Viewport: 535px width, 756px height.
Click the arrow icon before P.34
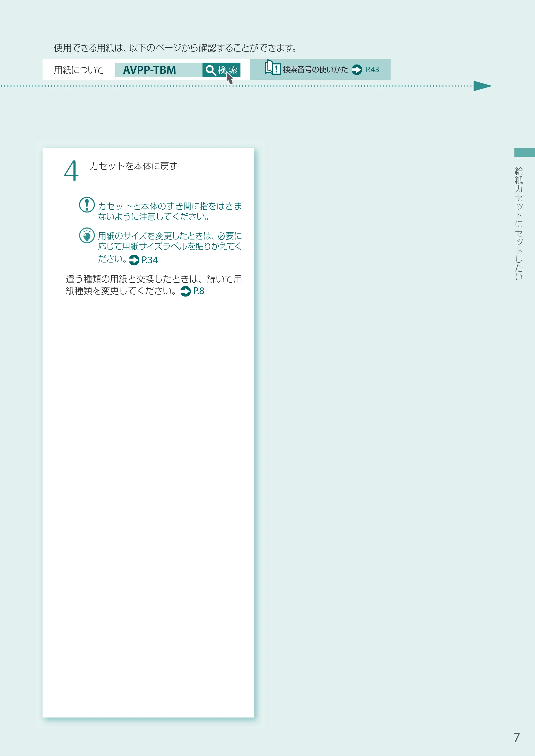(134, 260)
